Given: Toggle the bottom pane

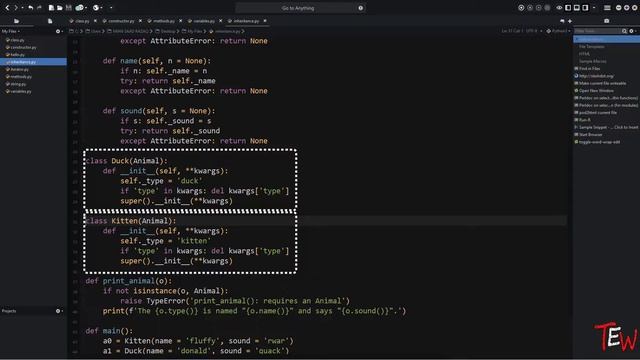Looking at the screenshot, I should pyautogui.click(x=576, y=8).
